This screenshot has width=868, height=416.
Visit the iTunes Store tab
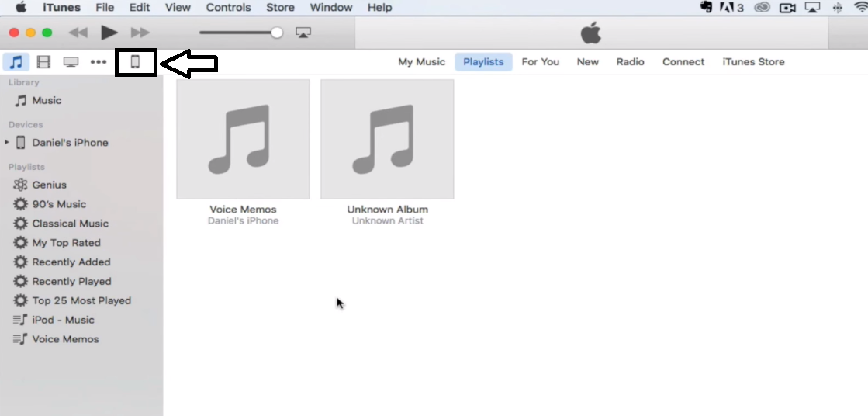click(x=753, y=62)
